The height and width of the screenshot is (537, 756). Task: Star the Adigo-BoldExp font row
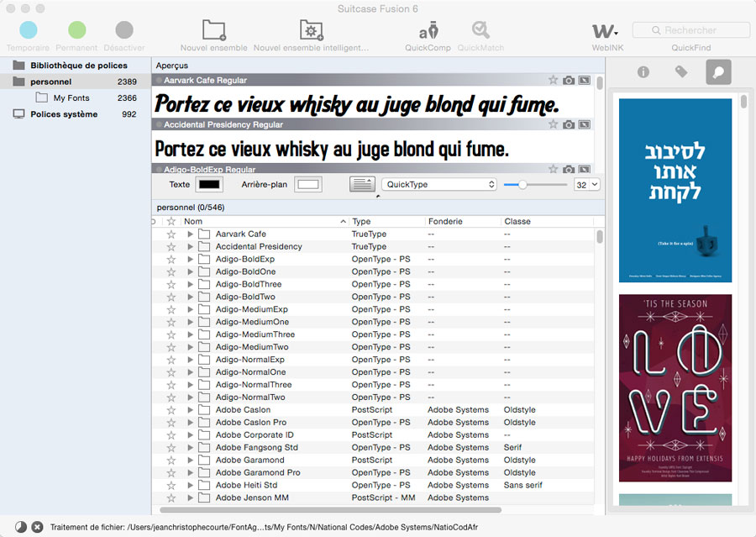pyautogui.click(x=171, y=259)
